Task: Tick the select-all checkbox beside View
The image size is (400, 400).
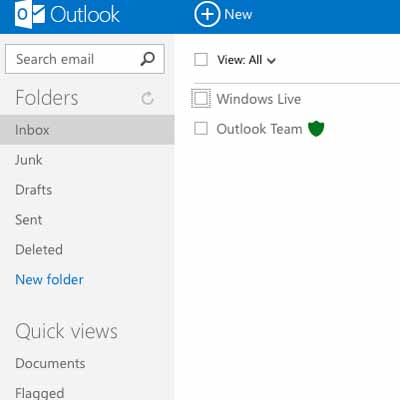Action: click(x=201, y=60)
